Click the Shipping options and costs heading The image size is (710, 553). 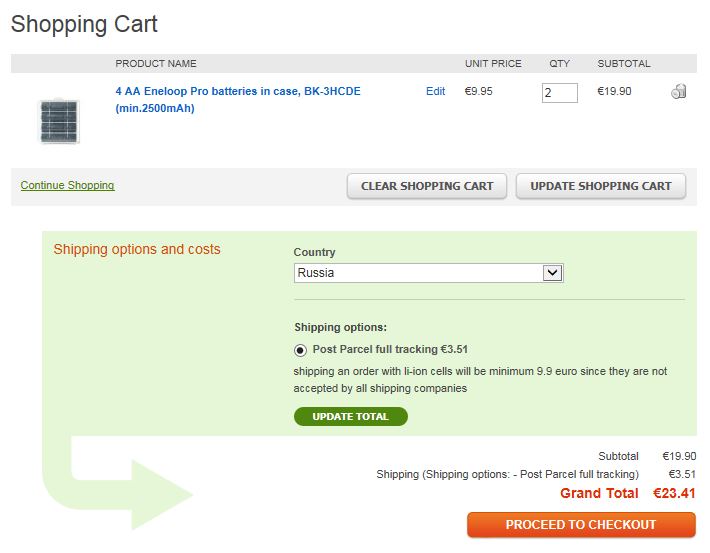point(137,249)
